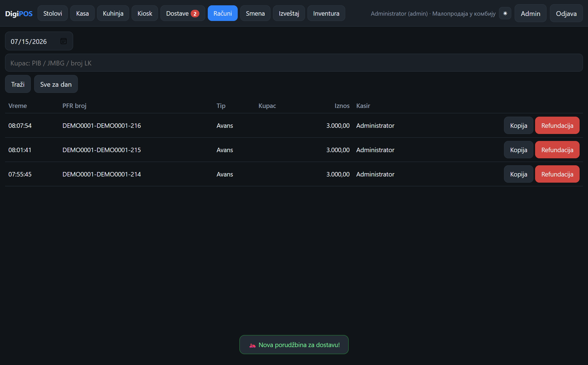The image size is (588, 365).
Task: Open the Admin panel button
Action: click(x=530, y=13)
